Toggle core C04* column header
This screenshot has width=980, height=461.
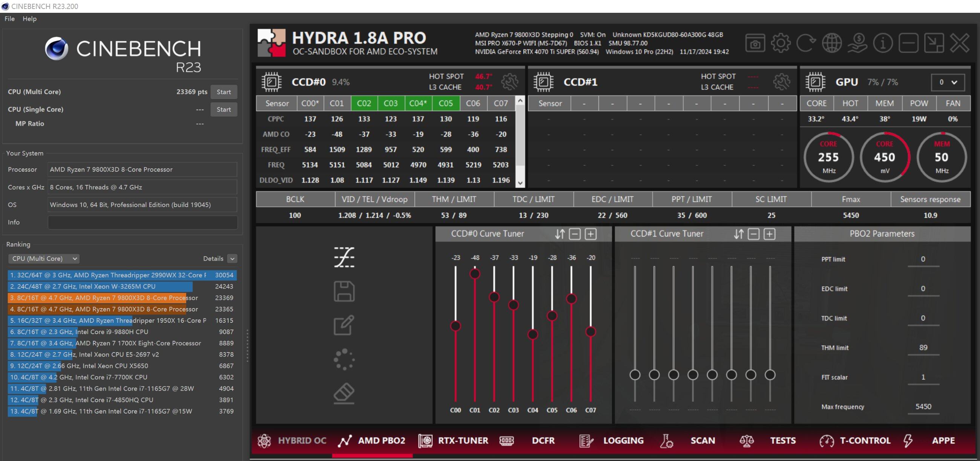point(418,103)
